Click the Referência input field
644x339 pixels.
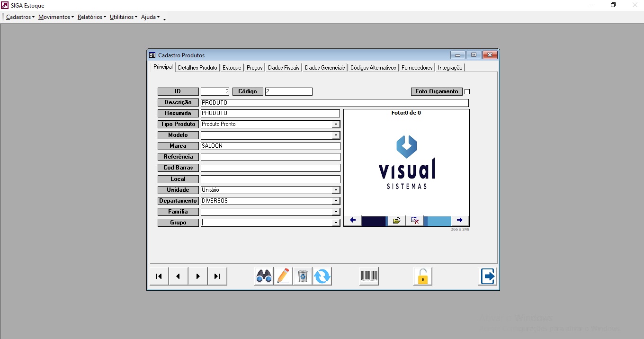click(270, 157)
